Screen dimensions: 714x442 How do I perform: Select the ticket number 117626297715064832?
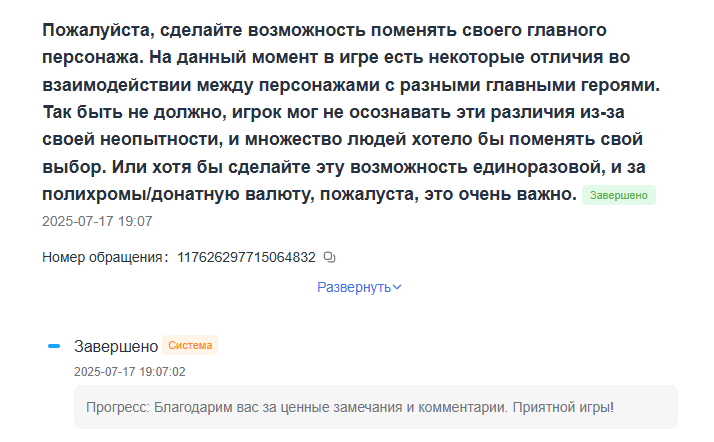pos(246,257)
